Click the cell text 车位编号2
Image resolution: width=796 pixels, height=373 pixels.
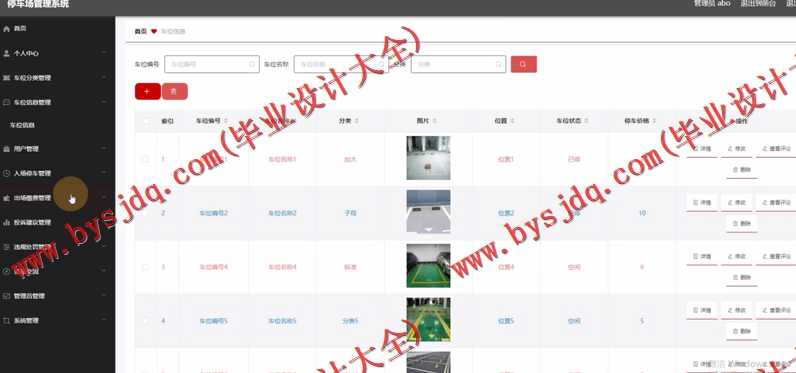pos(213,213)
